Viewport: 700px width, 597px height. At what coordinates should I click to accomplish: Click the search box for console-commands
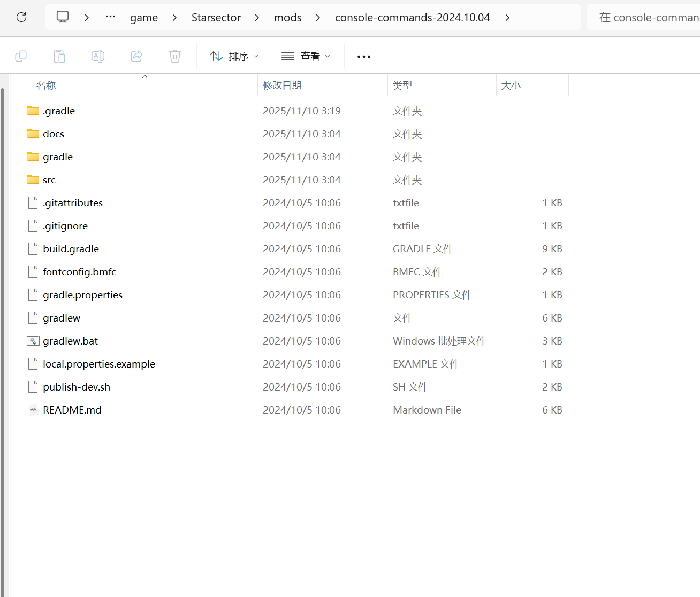648,18
